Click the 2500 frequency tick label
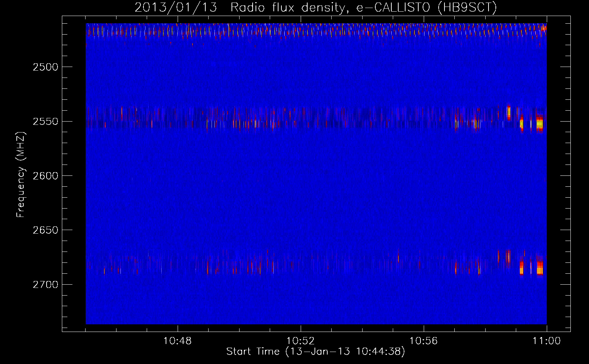 [45, 67]
